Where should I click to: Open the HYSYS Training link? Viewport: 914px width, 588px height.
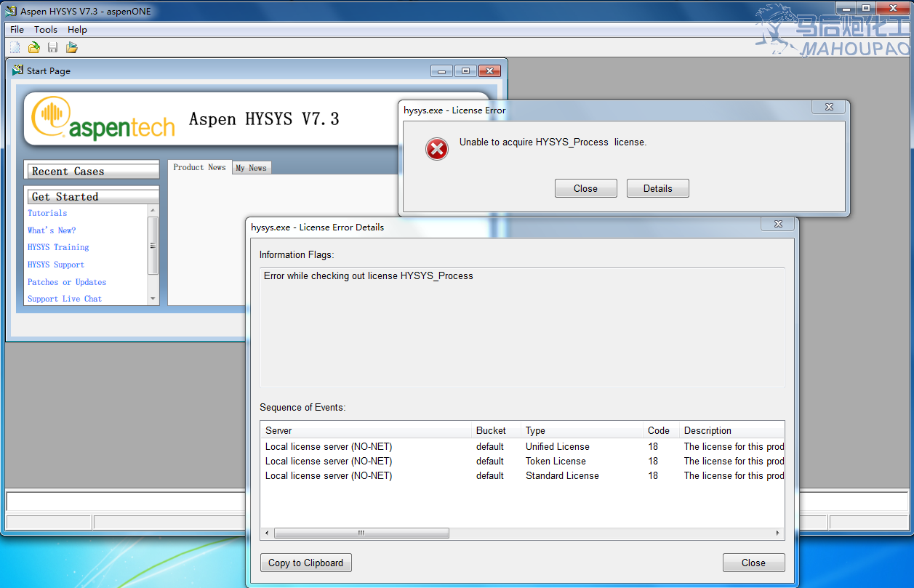58,247
